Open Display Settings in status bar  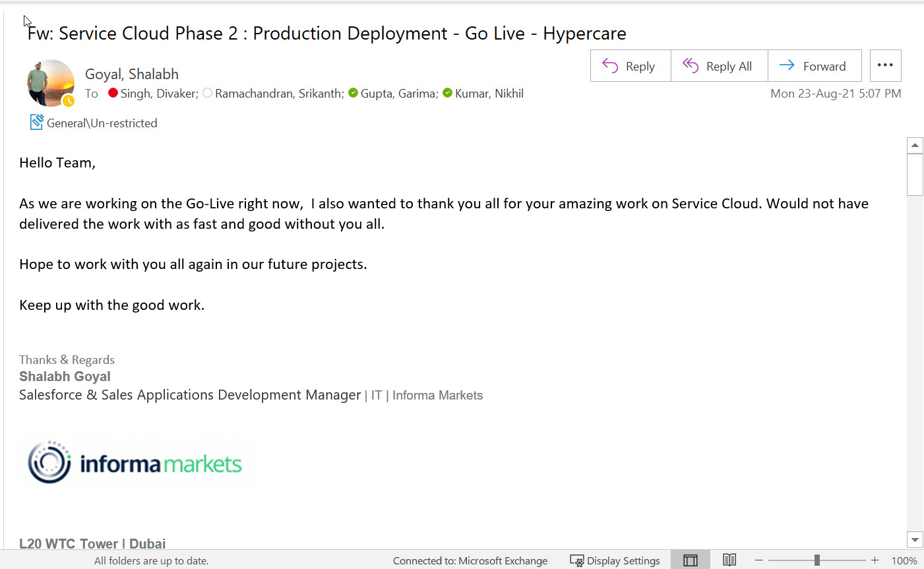click(615, 560)
